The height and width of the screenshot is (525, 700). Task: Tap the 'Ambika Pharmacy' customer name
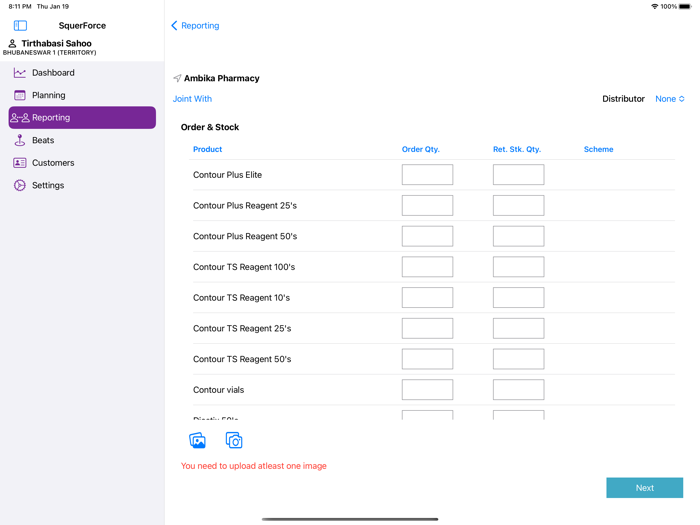point(221,78)
